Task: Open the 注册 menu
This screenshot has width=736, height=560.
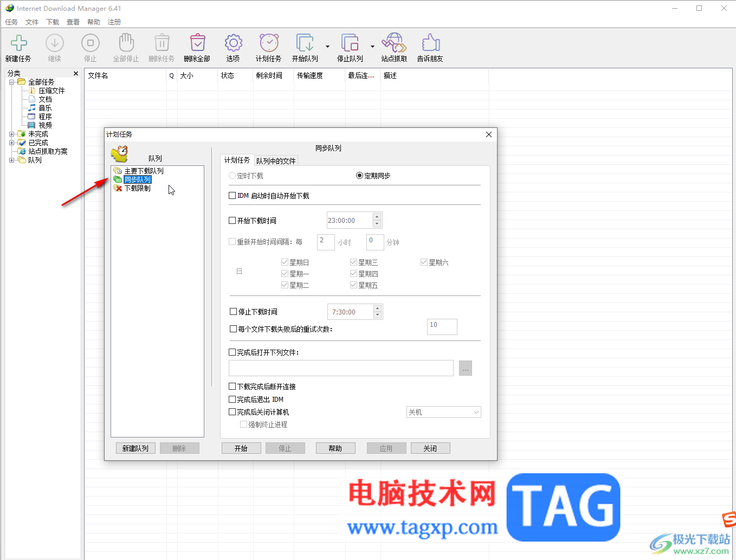Action: [x=114, y=22]
